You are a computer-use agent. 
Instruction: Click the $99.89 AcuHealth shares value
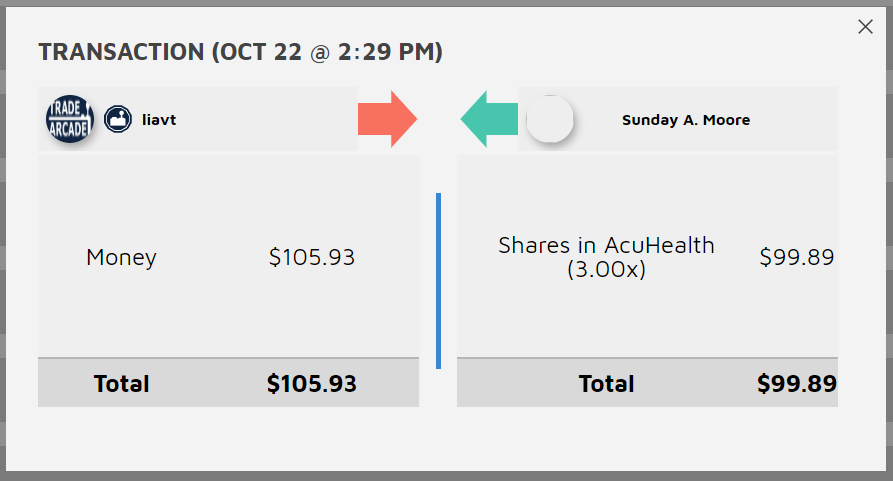(796, 257)
